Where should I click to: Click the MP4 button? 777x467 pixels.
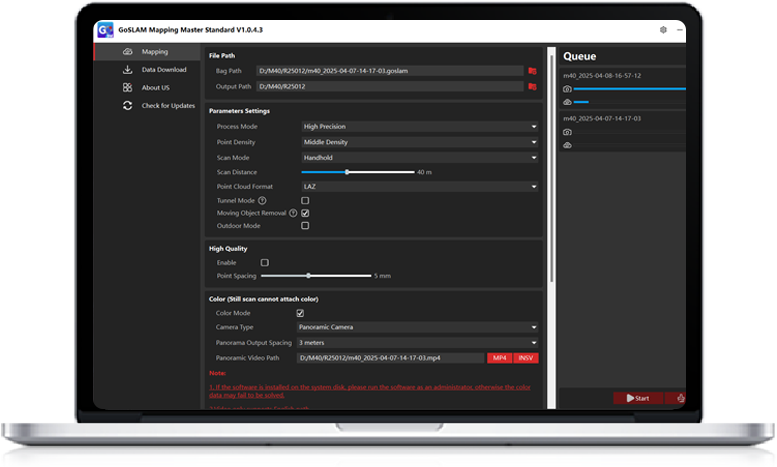[500, 358]
